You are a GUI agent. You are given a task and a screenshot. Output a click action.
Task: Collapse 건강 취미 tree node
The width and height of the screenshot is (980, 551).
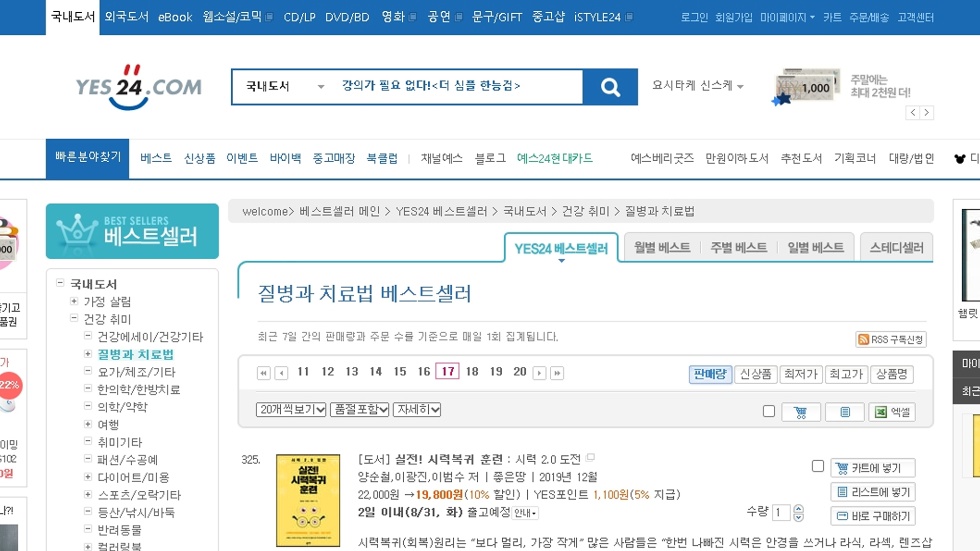[x=74, y=318]
